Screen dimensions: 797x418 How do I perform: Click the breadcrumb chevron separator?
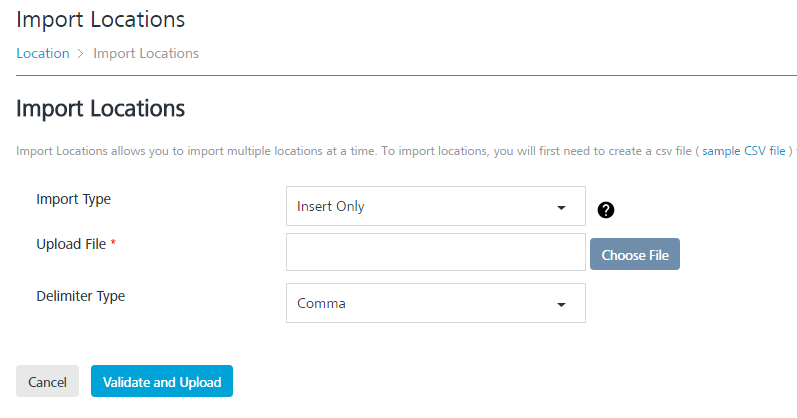pyautogui.click(x=81, y=54)
